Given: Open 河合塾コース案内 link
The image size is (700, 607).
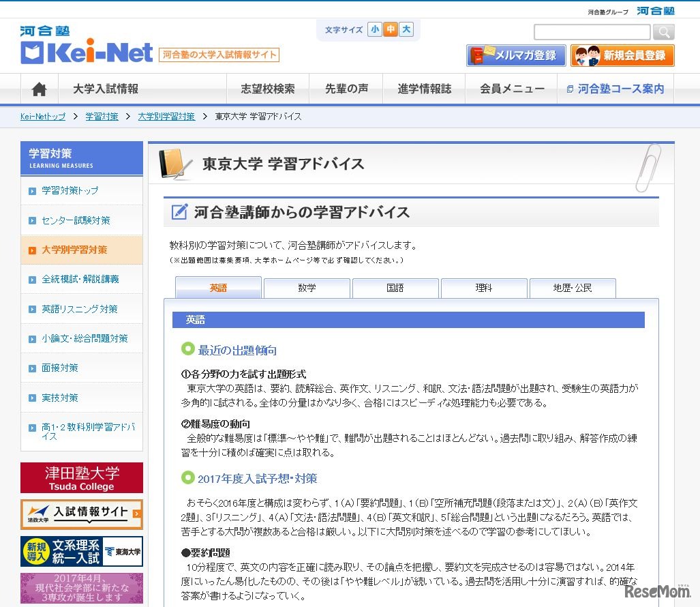Looking at the screenshot, I should click(x=615, y=89).
